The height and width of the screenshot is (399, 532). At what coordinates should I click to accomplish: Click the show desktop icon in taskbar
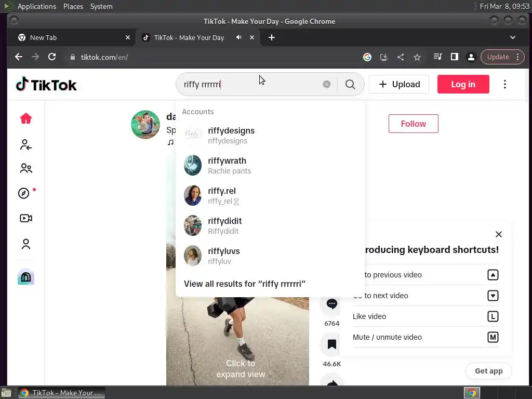[6, 393]
